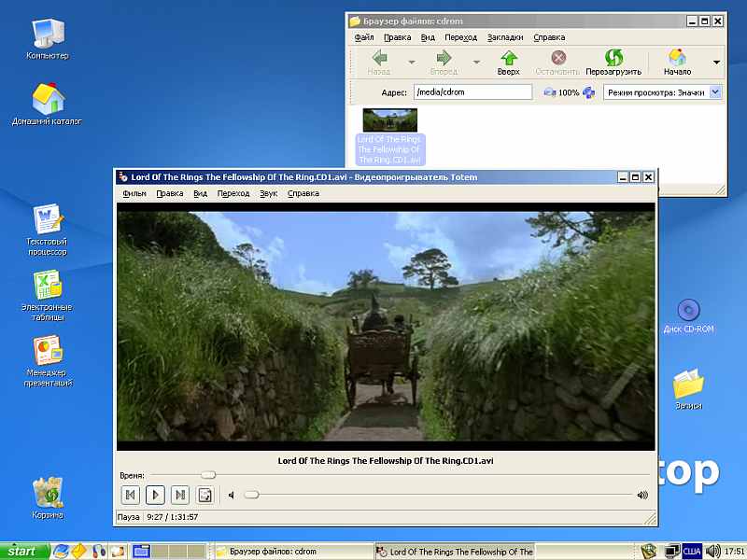Skip to the previous chapter in Totem

click(130, 496)
